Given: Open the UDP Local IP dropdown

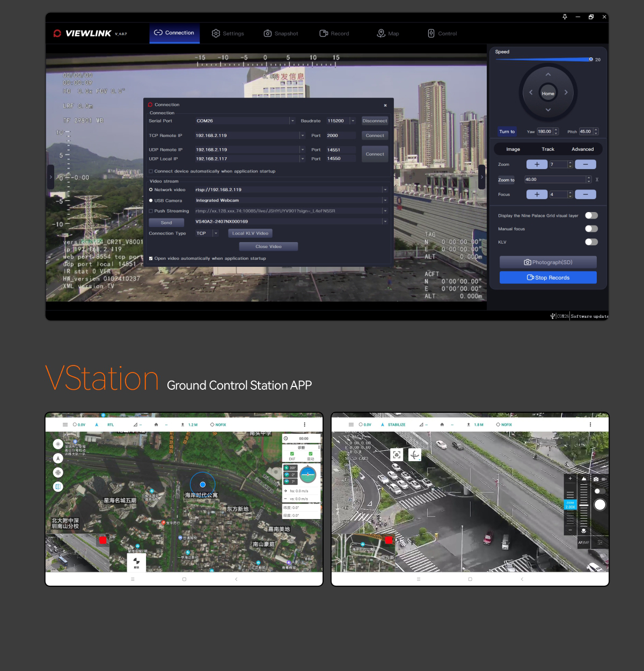Looking at the screenshot, I should (302, 159).
